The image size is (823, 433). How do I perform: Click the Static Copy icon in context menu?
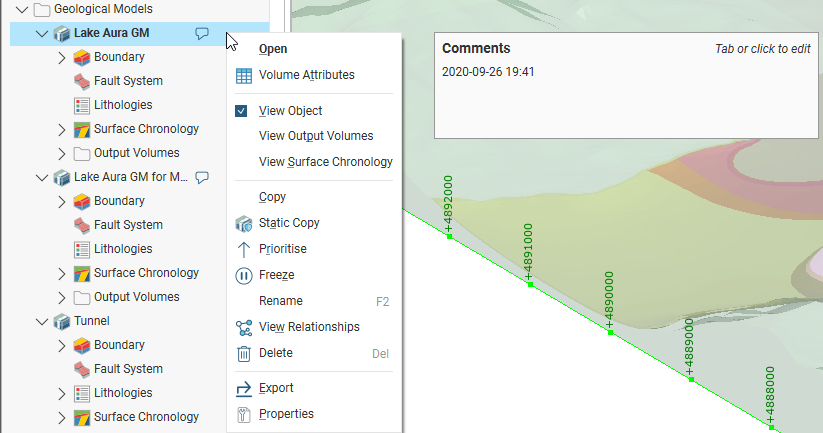[x=243, y=223]
